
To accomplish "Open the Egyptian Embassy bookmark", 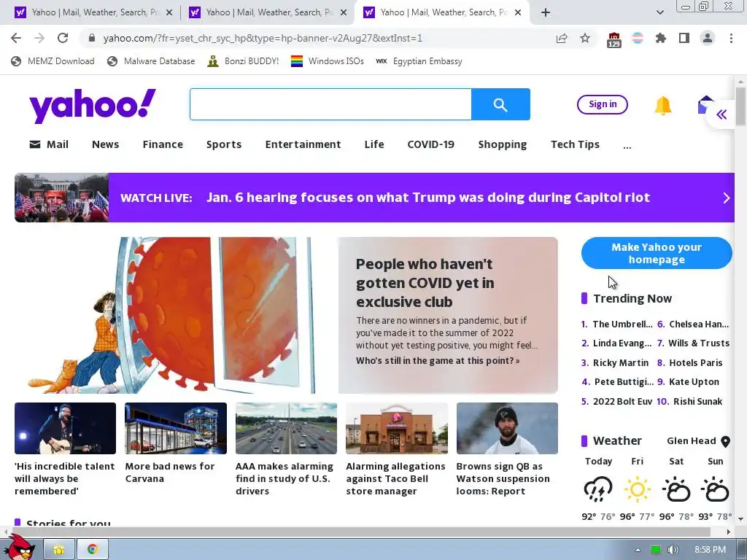I will [419, 61].
